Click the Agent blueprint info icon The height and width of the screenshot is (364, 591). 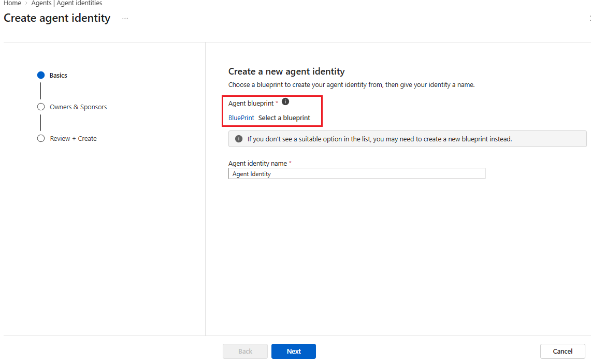pos(285,101)
